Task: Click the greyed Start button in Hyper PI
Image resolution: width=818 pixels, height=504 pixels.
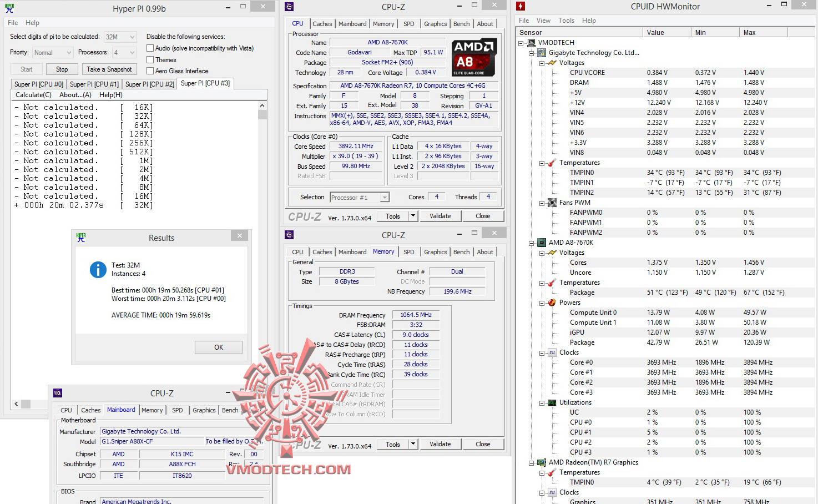Action: coord(27,69)
